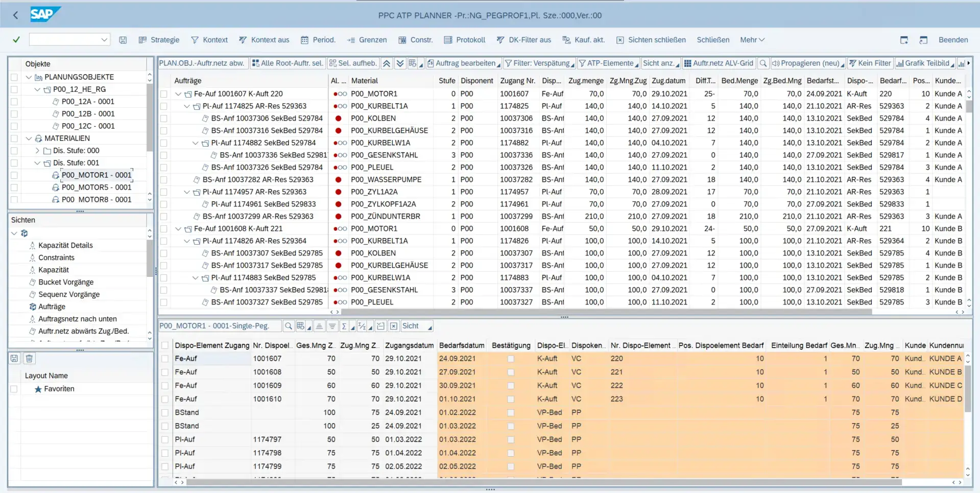This screenshot has height=493, width=980.
Task: Click the Beenden button
Action: (x=953, y=40)
